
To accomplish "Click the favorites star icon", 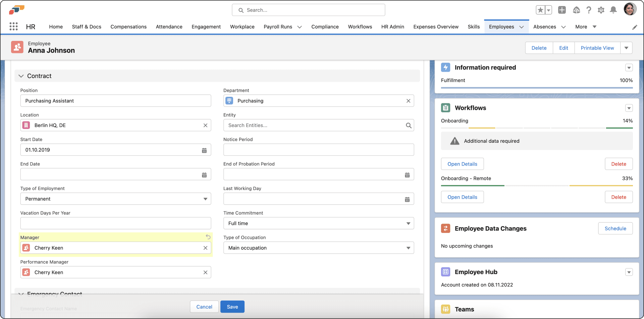I will pos(540,10).
